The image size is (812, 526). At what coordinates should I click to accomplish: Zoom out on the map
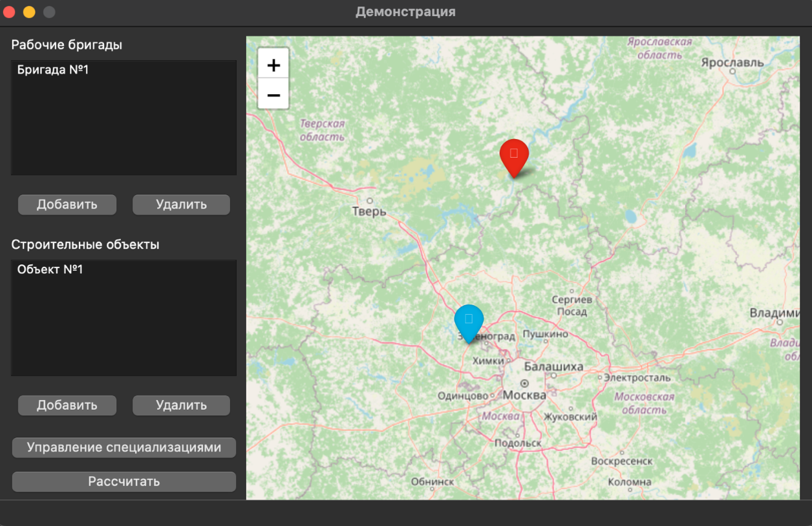(273, 95)
